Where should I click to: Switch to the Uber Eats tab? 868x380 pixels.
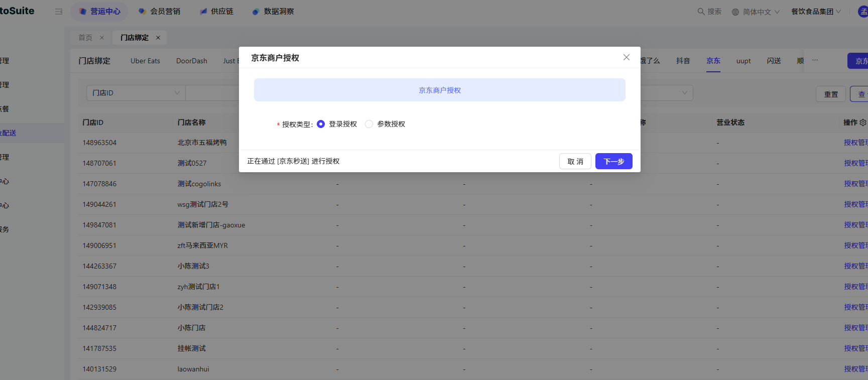(146, 61)
